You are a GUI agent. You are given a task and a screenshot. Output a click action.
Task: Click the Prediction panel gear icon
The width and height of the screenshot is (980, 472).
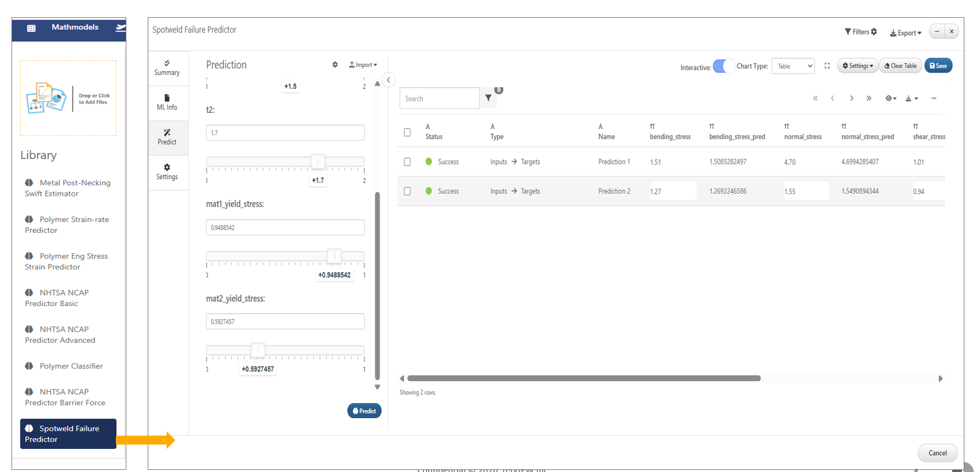pos(335,65)
